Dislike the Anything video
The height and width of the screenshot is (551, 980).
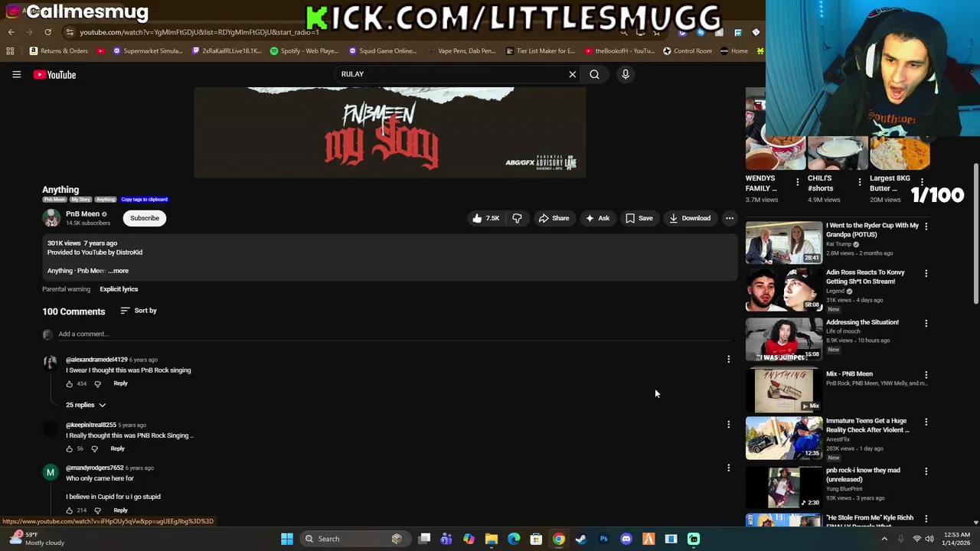click(517, 218)
